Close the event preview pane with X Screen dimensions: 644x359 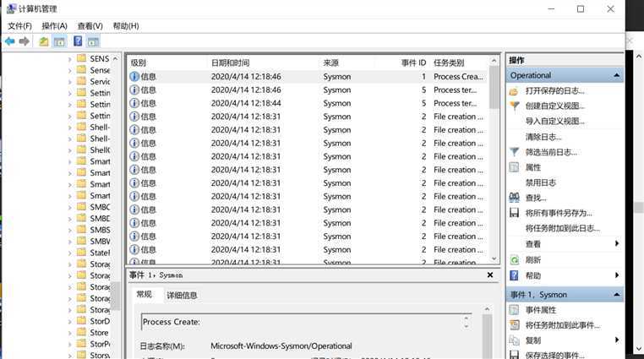tap(490, 275)
